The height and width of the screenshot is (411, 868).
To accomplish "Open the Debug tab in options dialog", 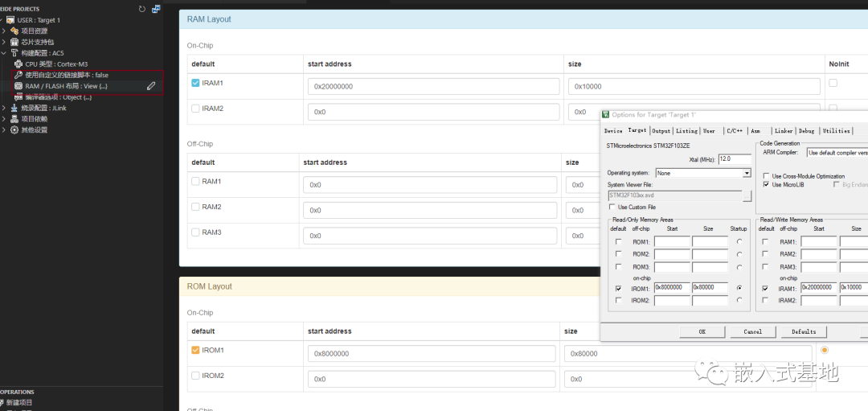I will 806,130.
